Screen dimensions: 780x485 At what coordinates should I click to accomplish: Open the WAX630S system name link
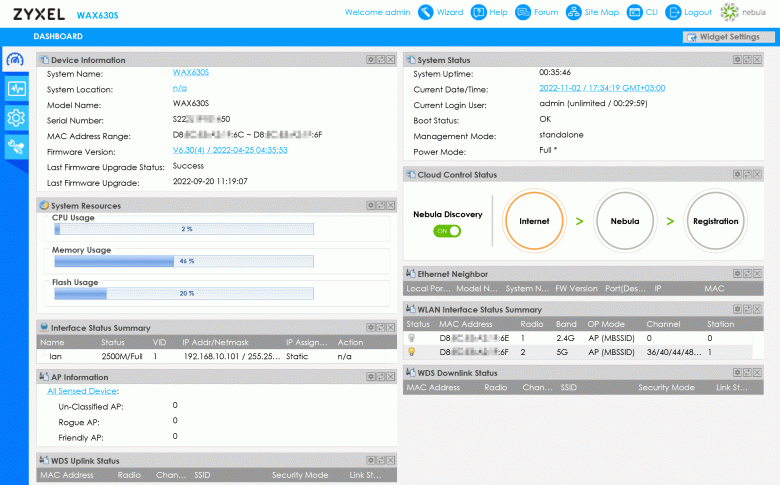pyautogui.click(x=191, y=72)
